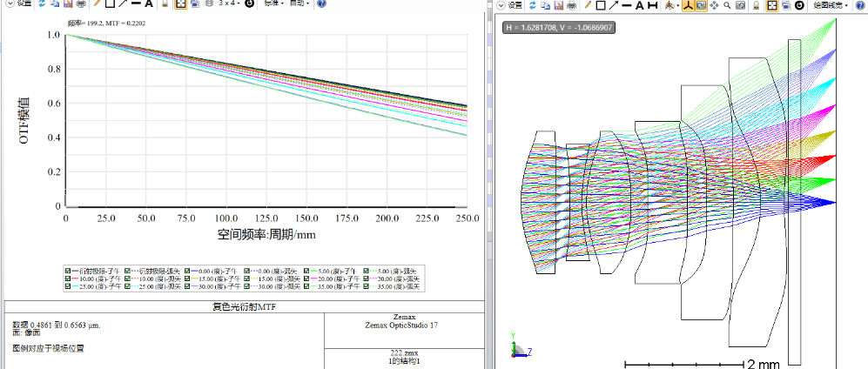Image resolution: width=868 pixels, height=369 pixels.
Task: Click the XYZ axis indicator in layout view
Action: pyautogui.click(x=519, y=349)
